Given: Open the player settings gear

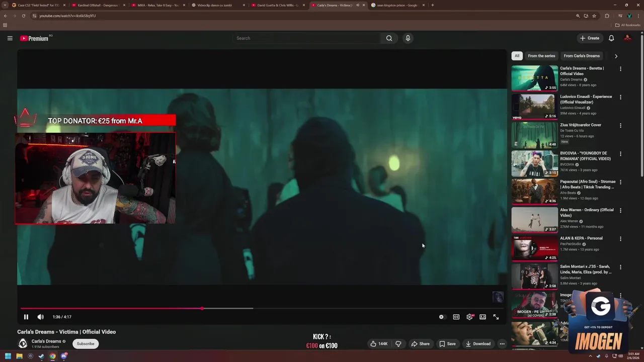Looking at the screenshot, I should click(x=469, y=317).
